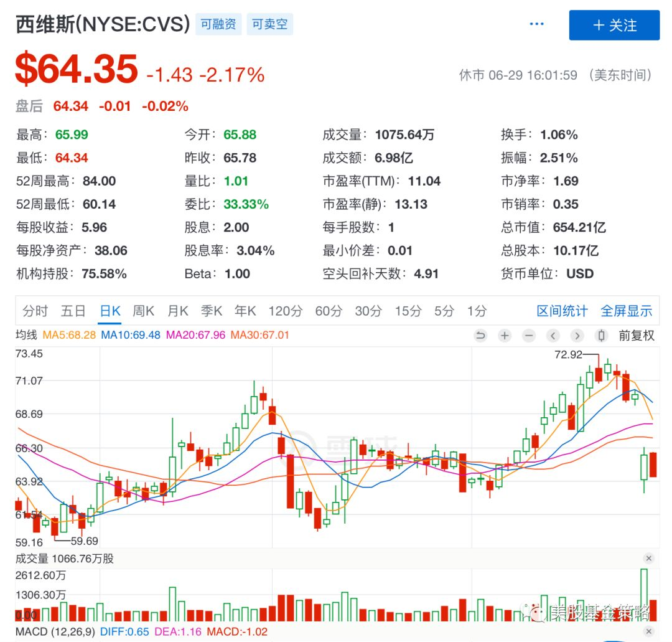Click the 成交量 1075.64万 value
The width and height of the screenshot is (672, 642).
coord(404,135)
